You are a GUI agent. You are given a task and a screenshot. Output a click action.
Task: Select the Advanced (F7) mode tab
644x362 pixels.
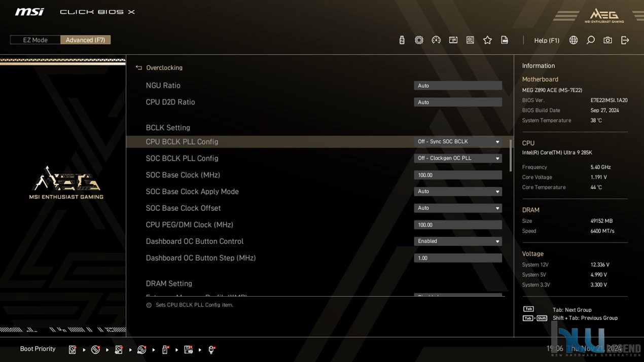click(85, 40)
